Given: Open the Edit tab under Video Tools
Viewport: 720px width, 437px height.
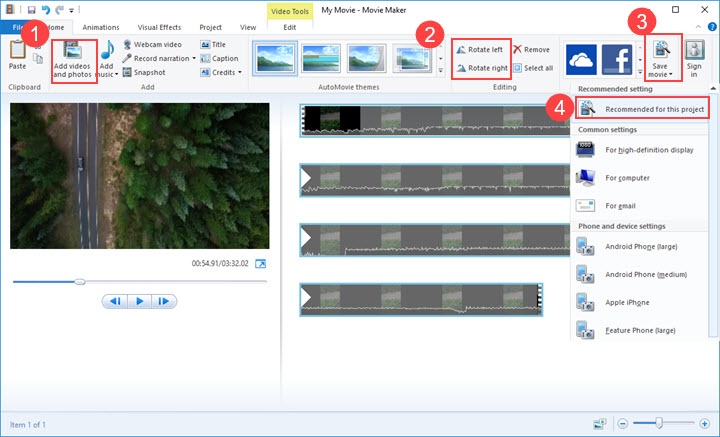Looking at the screenshot, I should pyautogui.click(x=290, y=27).
